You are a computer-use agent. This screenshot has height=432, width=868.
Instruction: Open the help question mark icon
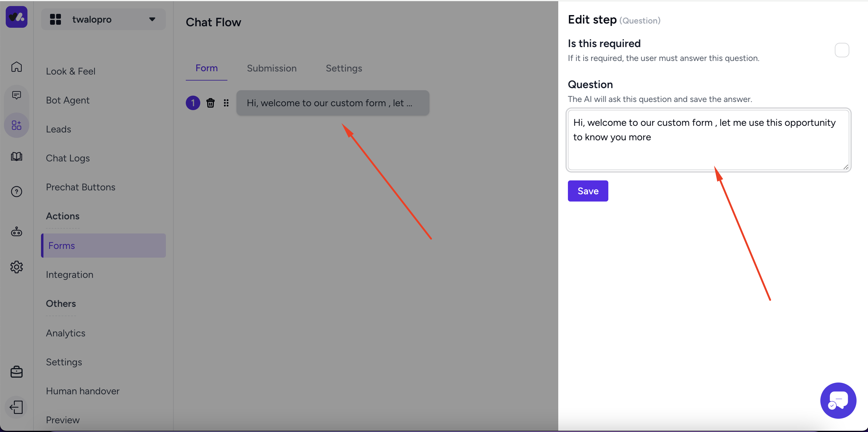17,192
